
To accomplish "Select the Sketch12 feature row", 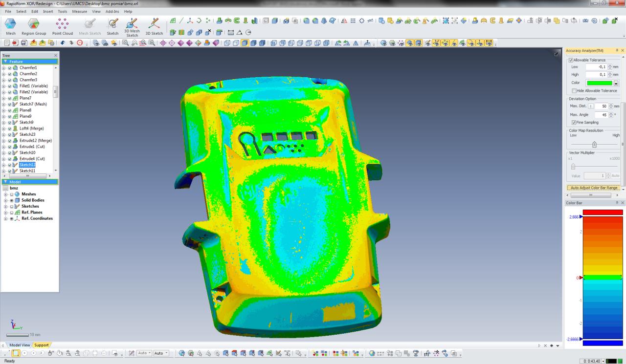I will [27, 165].
